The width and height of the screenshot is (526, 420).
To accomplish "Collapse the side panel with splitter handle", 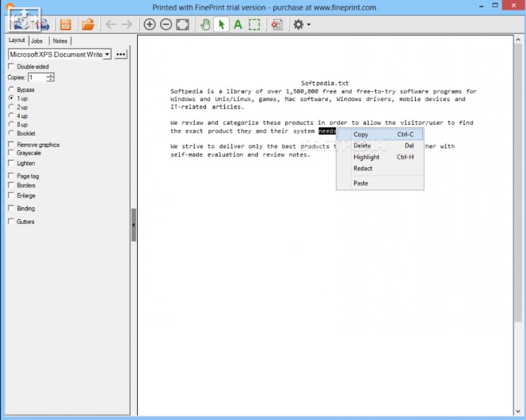I will pos(134,225).
